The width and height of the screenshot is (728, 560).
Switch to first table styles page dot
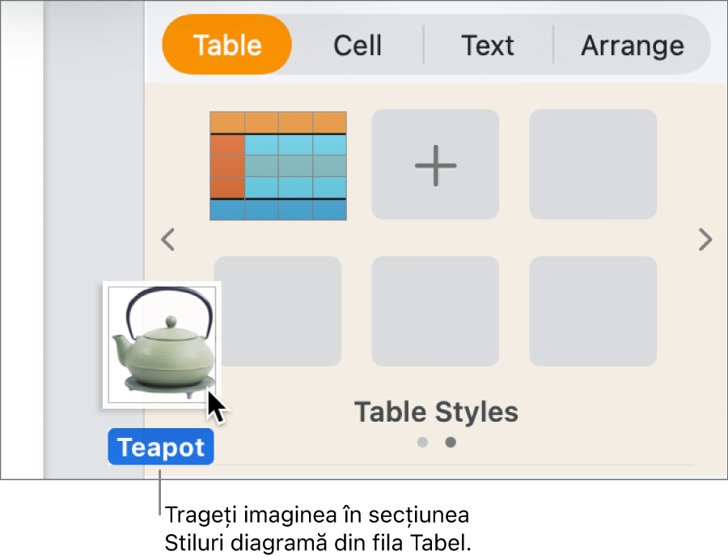(x=422, y=442)
